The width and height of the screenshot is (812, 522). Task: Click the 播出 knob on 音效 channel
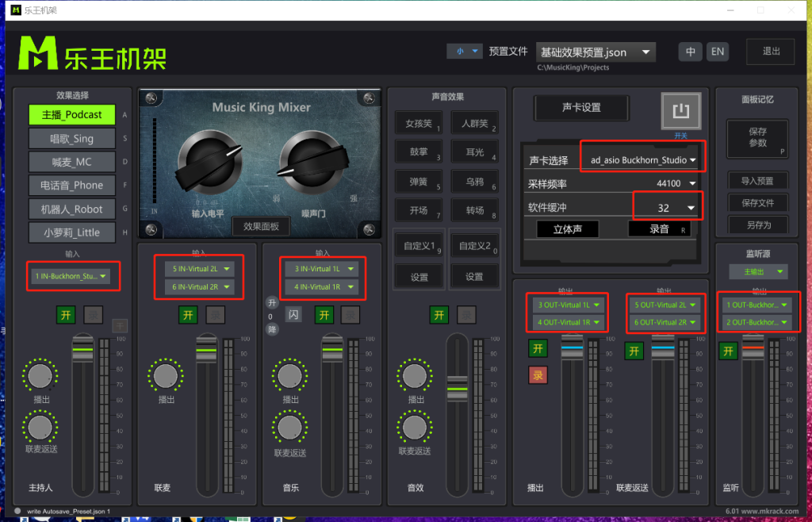415,377
